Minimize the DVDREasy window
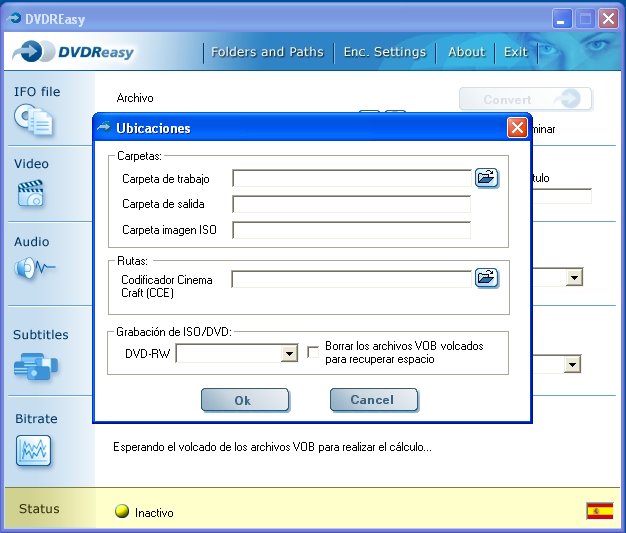626x533 pixels. pyautogui.click(x=561, y=19)
